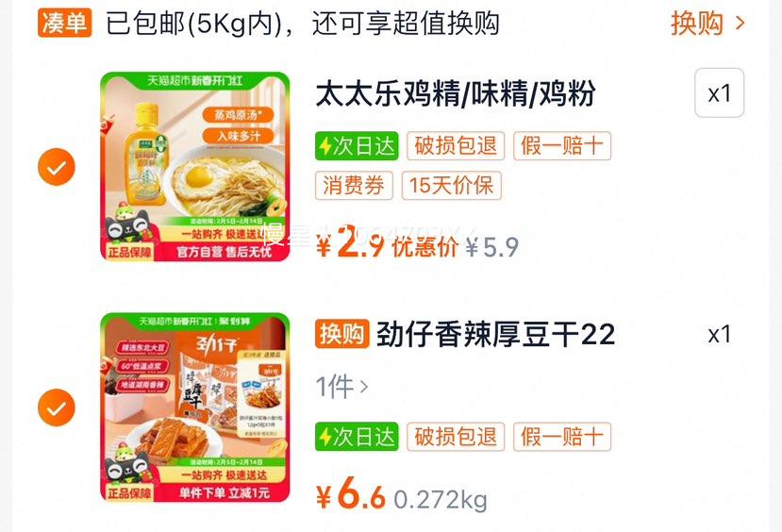Select the 15天价保 tag

451,186
